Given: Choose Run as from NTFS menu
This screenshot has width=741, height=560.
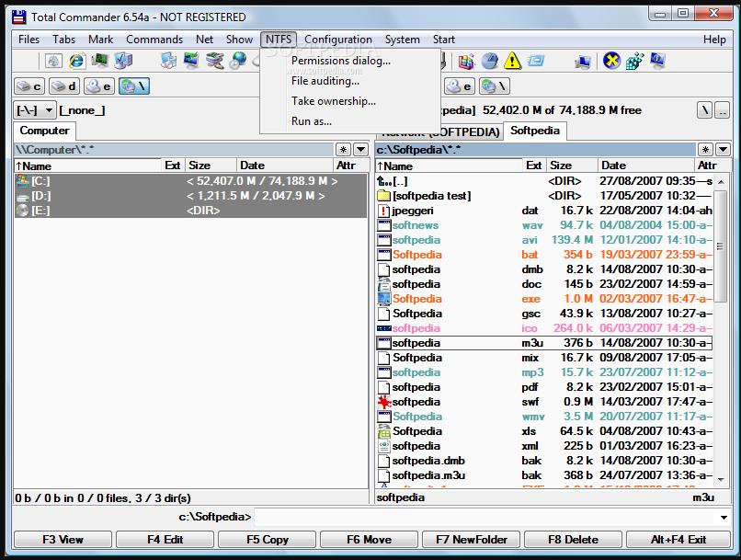Looking at the screenshot, I should coord(349,121).
